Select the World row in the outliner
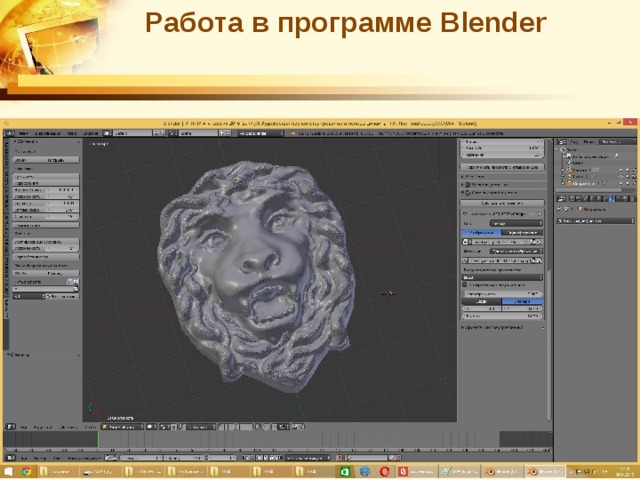This screenshot has height=480, width=640. pos(574,163)
